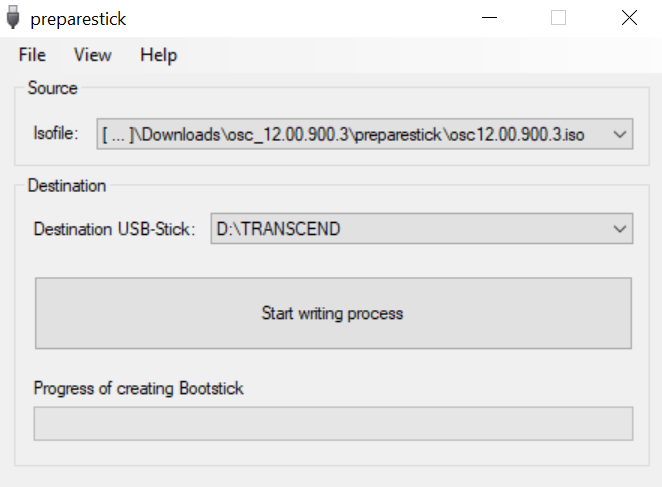Click the preparestick title text
The image size is (662, 487).
pyautogui.click(x=78, y=18)
